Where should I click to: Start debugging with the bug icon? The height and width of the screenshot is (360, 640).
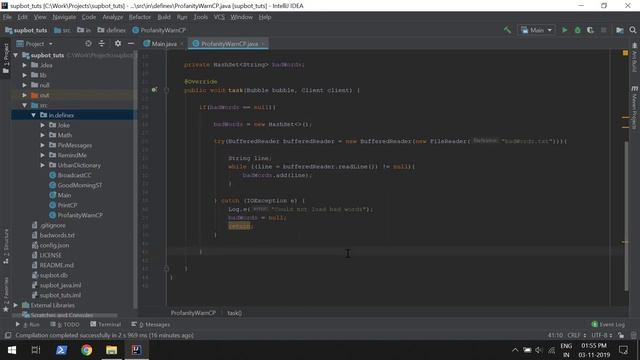pos(578,30)
